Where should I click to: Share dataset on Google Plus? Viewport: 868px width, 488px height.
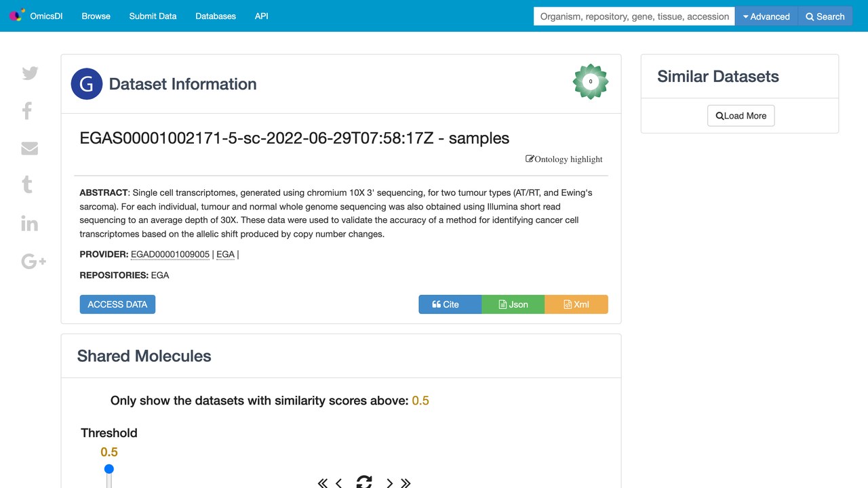(34, 261)
